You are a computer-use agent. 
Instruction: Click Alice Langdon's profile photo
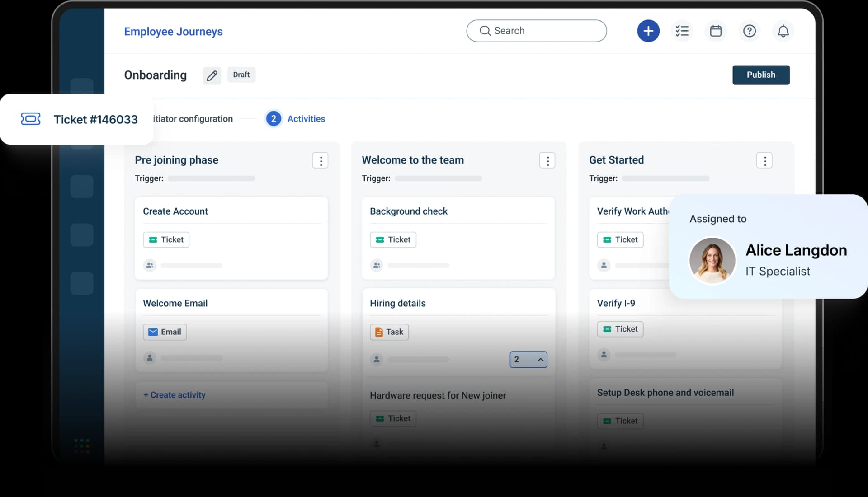[712, 261]
